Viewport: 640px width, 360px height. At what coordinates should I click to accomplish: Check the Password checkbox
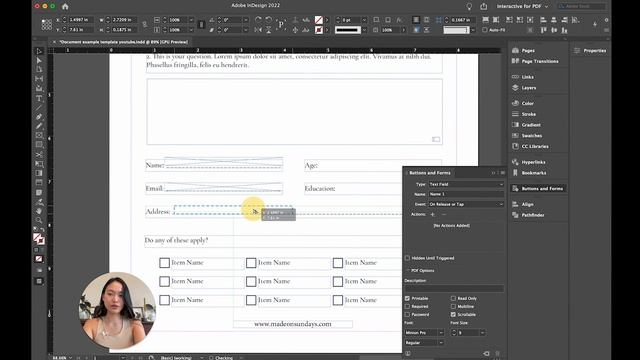[x=407, y=315]
